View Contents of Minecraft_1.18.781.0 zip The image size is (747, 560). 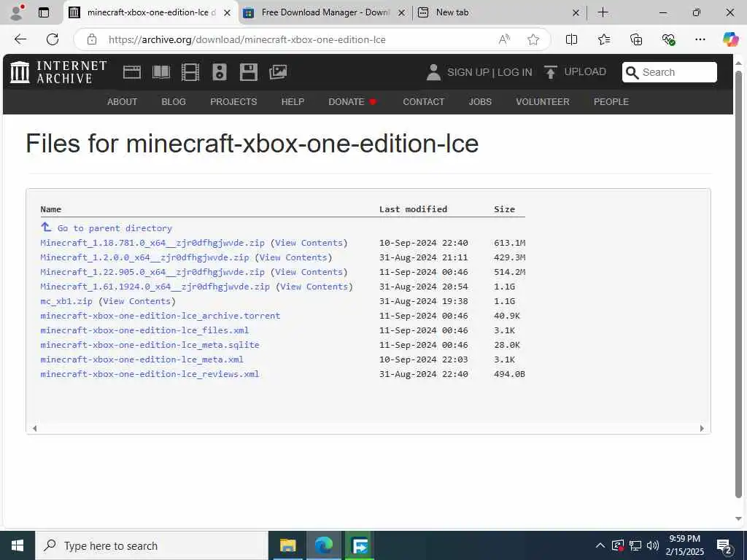pos(309,243)
